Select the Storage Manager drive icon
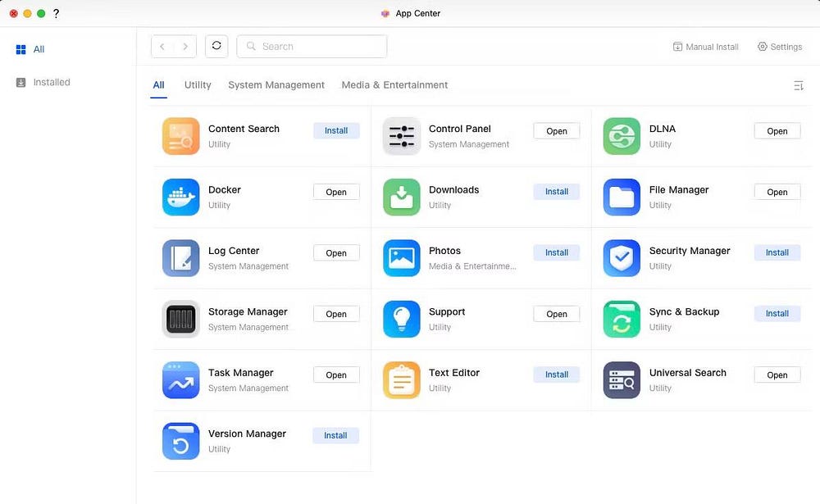The width and height of the screenshot is (820, 504). [x=181, y=319]
